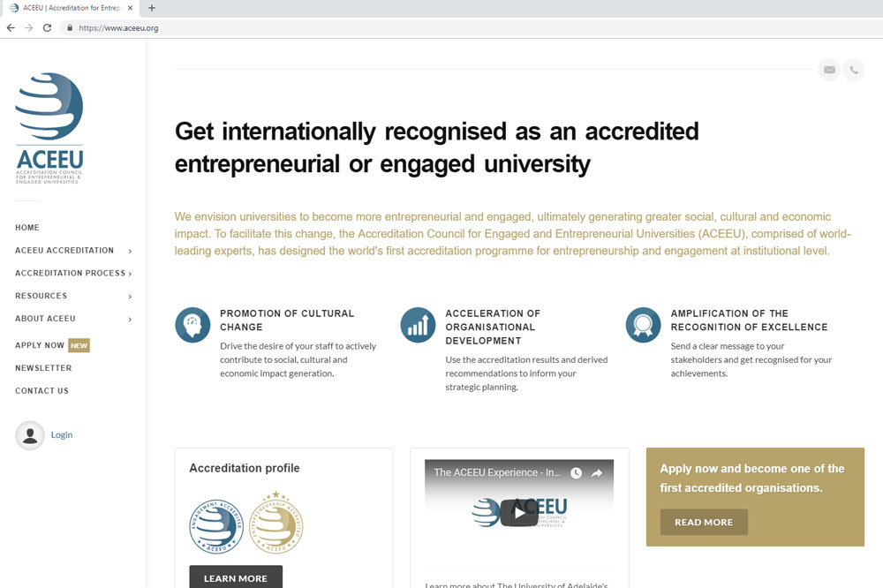Open the ABOUT ACEEU menu item

45,318
